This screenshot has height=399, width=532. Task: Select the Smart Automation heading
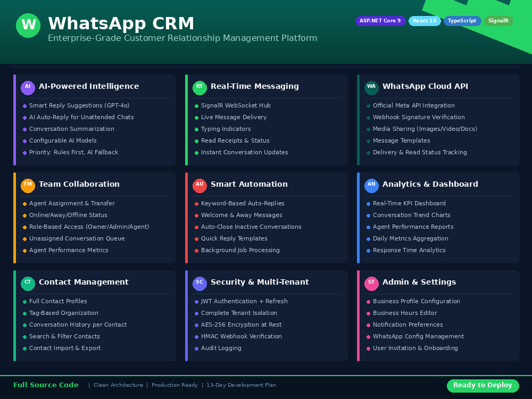(249, 184)
